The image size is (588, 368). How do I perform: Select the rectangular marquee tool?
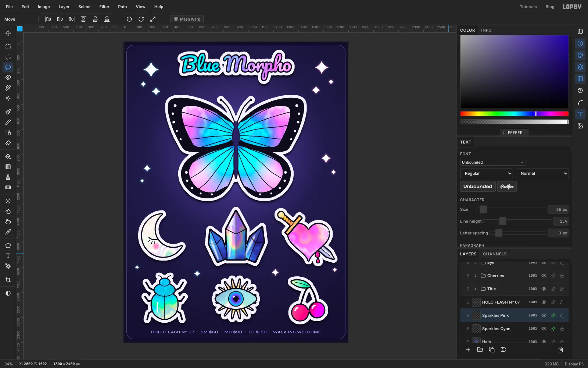tap(8, 47)
